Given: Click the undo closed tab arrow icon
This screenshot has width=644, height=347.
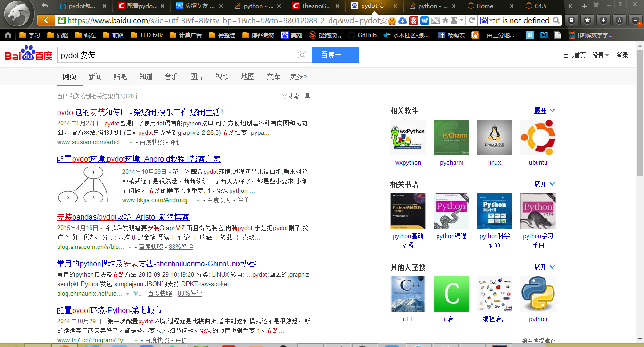Looking at the screenshot, I should (x=45, y=6).
